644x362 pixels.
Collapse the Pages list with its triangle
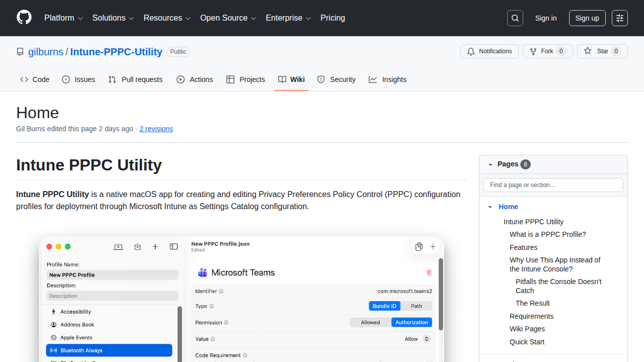point(490,164)
